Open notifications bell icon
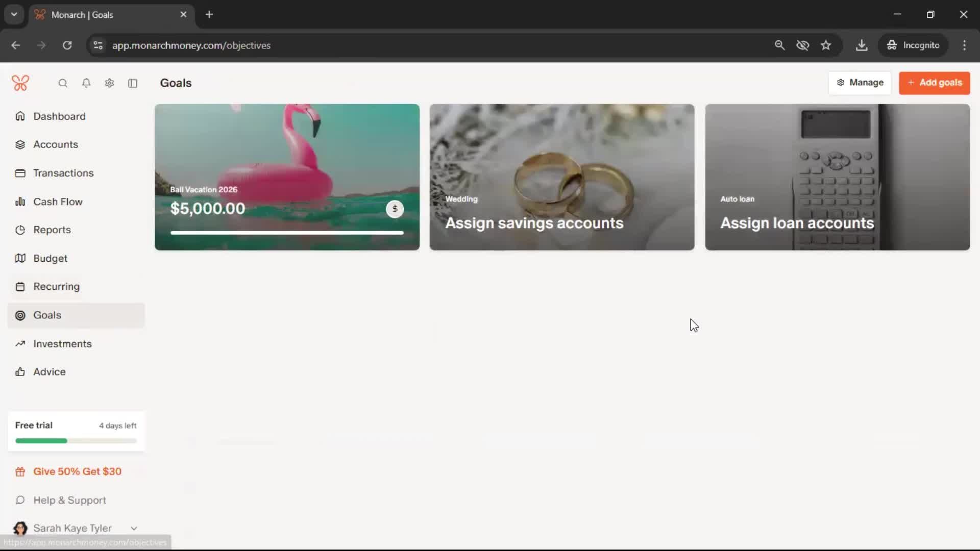 pyautogui.click(x=86, y=83)
